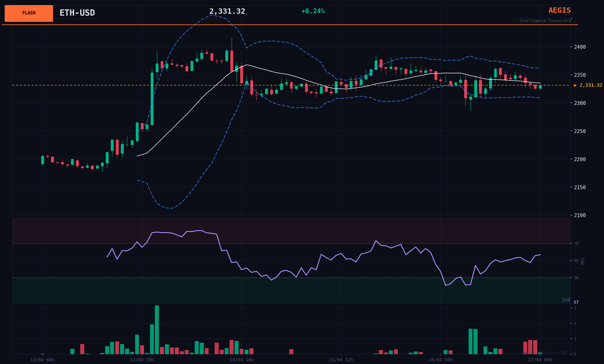604x364 pixels.
Task: Click the 15/04 12h time label
Action: tap(341, 360)
